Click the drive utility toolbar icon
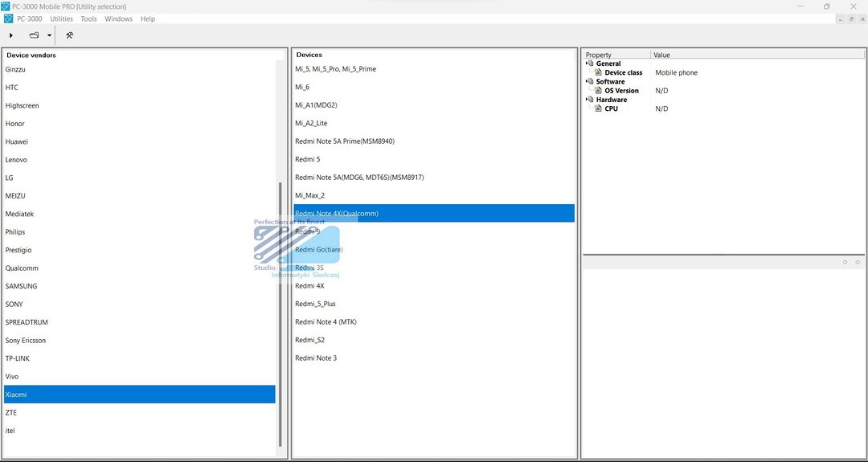 coord(35,35)
